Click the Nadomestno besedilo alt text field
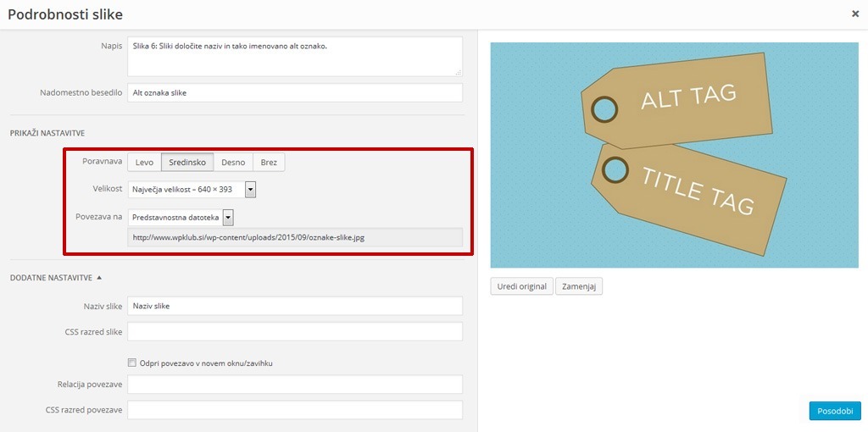The height and width of the screenshot is (432, 868). pyautogui.click(x=294, y=92)
